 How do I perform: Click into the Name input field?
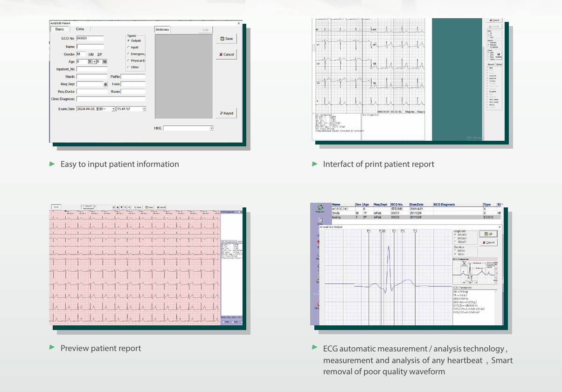[90, 47]
